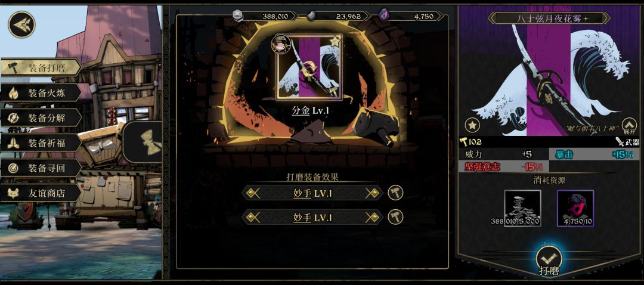Click the gray stone material resource slot
The width and height of the screenshot is (644, 285).
coord(522,208)
